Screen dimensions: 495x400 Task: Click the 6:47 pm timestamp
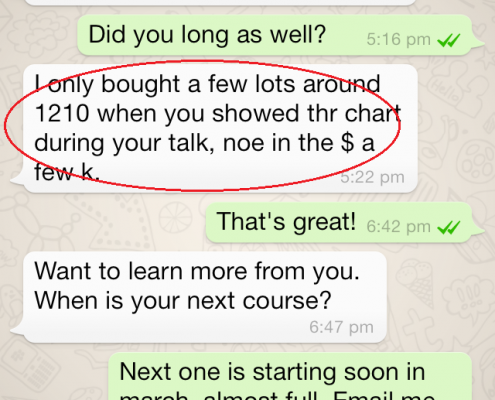point(341,327)
